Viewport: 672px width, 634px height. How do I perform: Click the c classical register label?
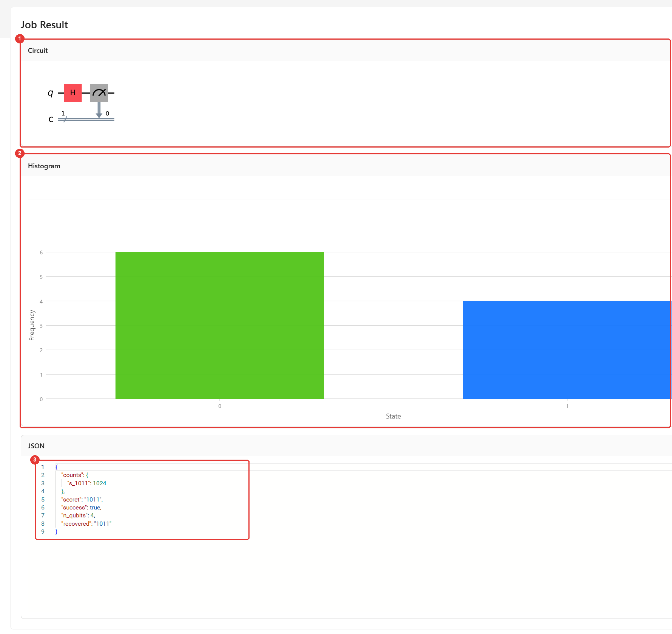pyautogui.click(x=51, y=119)
